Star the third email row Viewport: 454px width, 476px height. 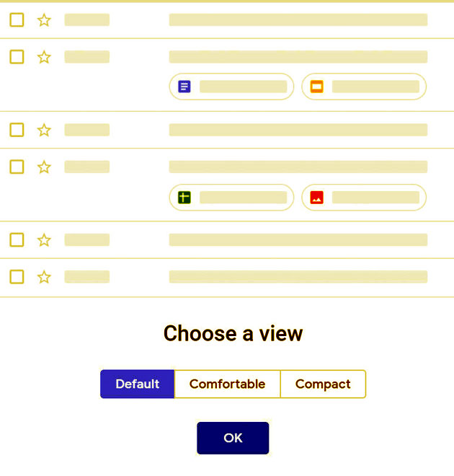coord(44,131)
